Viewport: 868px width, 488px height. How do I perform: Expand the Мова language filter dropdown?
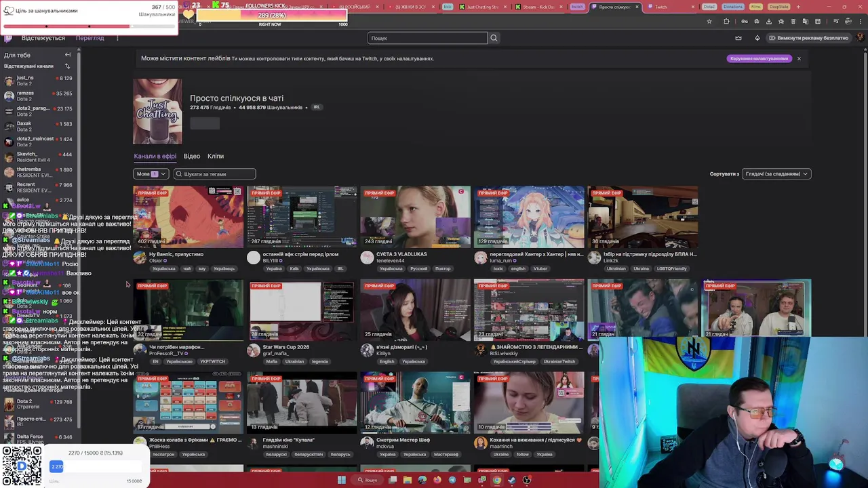(151, 174)
